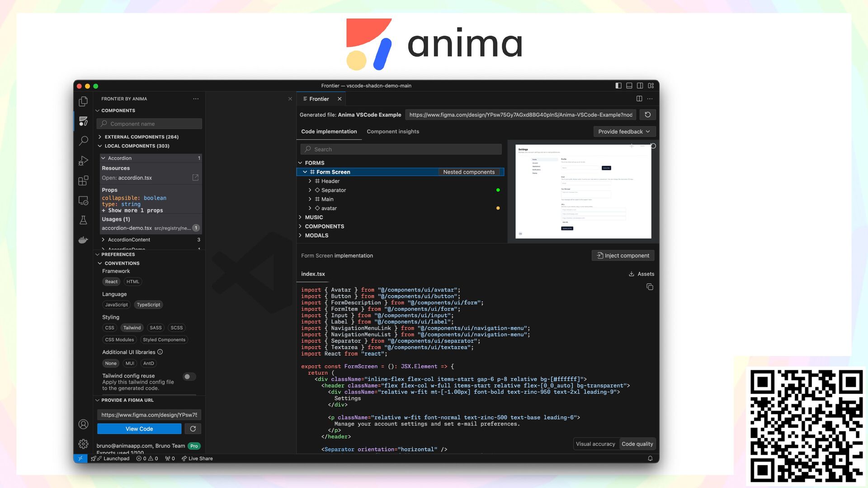
Task: Select the Main node in tree
Action: coord(327,199)
